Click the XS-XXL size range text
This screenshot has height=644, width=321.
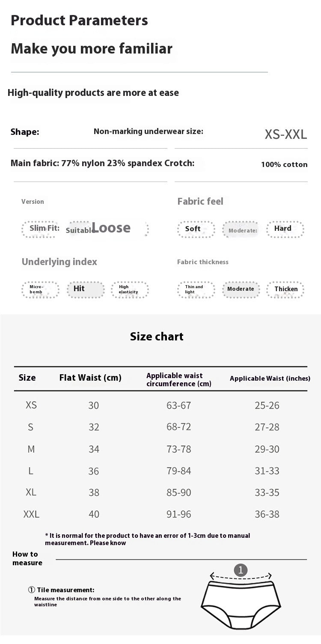point(285,134)
